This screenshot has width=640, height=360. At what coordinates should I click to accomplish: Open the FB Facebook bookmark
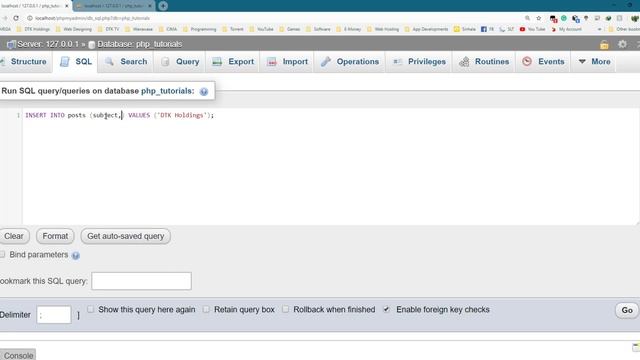click(487, 29)
